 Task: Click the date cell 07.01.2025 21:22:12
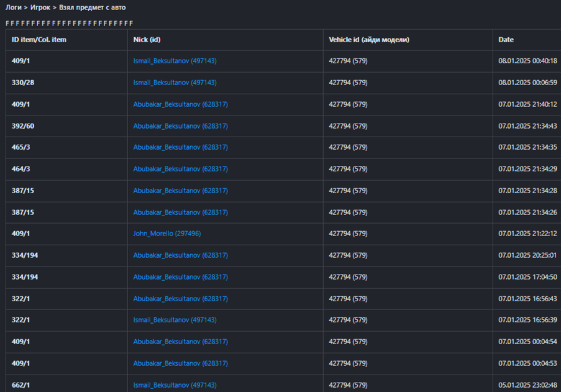(x=527, y=234)
